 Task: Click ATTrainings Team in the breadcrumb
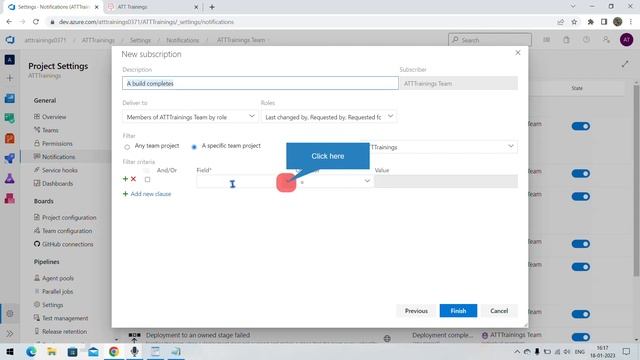click(x=241, y=40)
